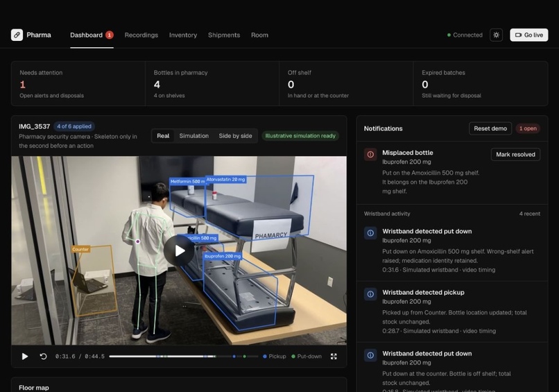This screenshot has width=559, height=392.
Task: Click info icon for counter put down entry
Action: (x=370, y=355)
